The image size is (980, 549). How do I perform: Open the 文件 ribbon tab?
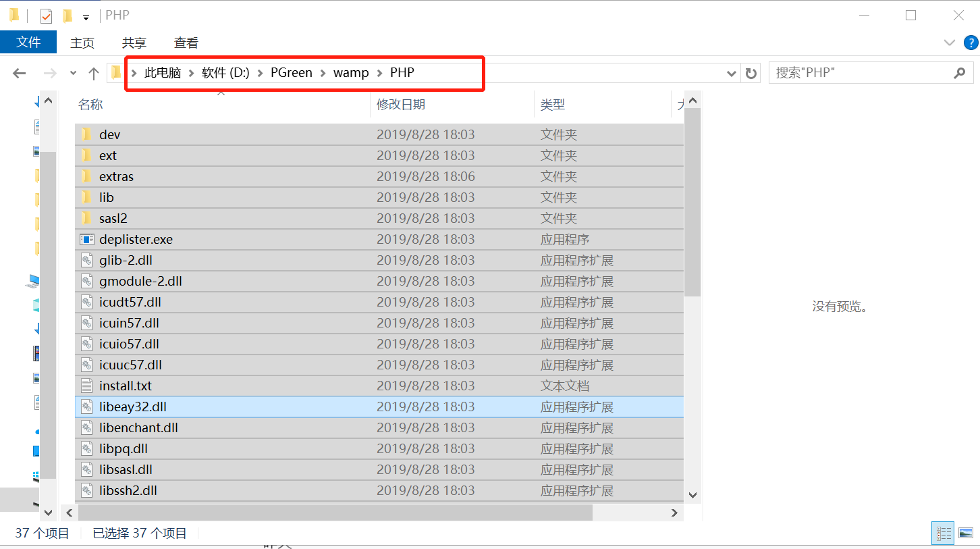[x=28, y=43]
